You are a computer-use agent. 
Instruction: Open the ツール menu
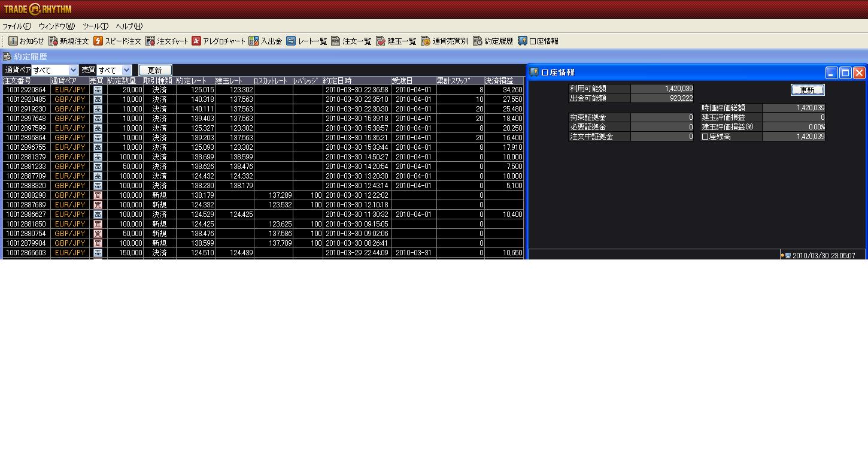tap(95, 26)
